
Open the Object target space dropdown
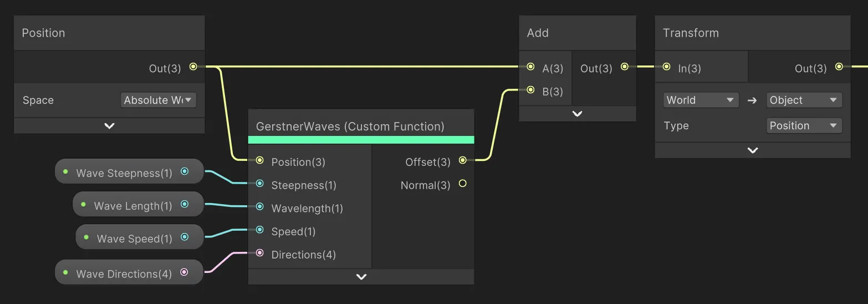804,100
